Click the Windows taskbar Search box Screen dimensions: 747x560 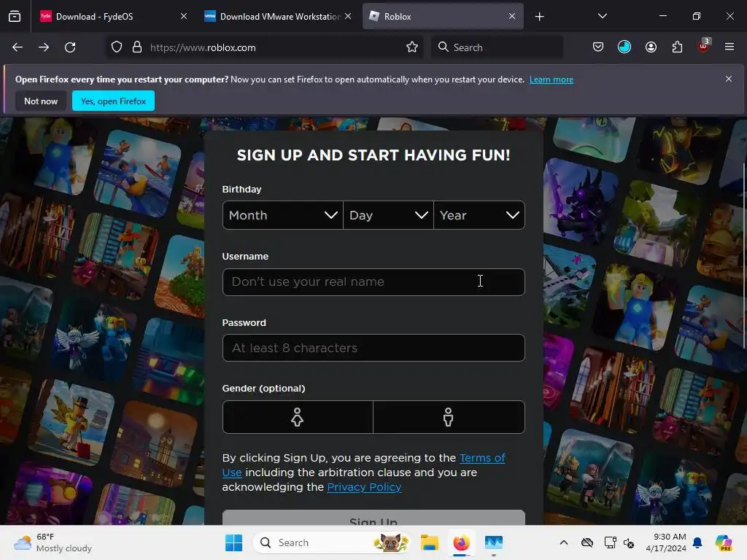tap(332, 542)
